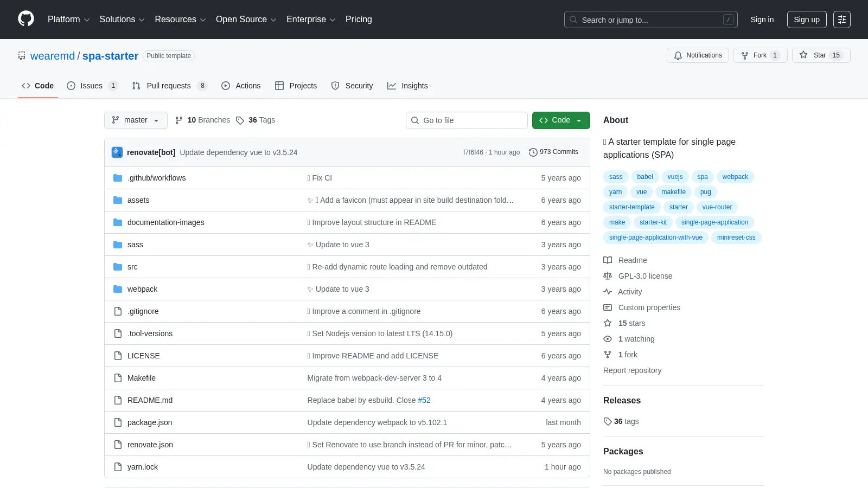Click the branch icon beside 10 Branches

(x=179, y=120)
